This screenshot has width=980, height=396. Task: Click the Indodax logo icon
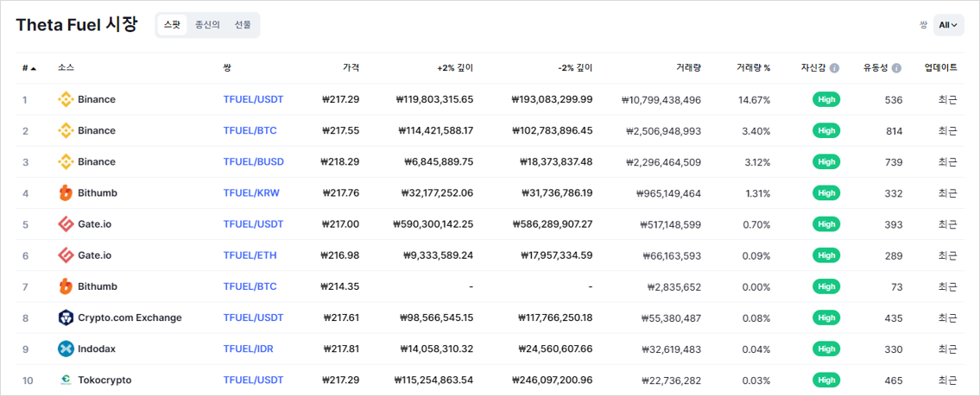(66, 349)
